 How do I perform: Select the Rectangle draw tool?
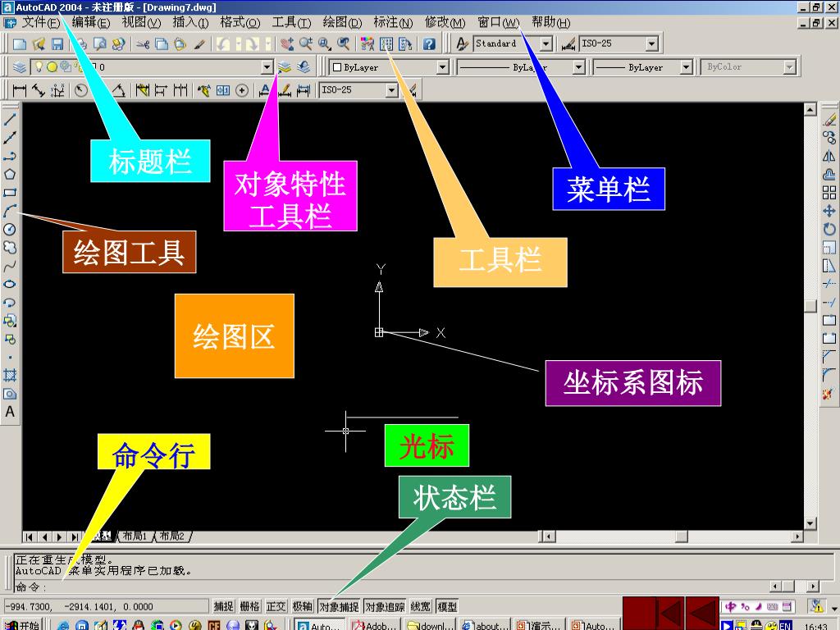click(10, 192)
